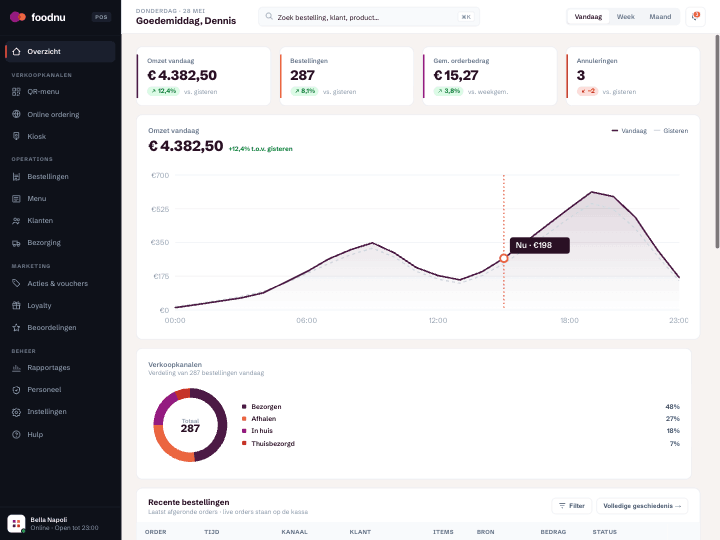Click the 48% value for Bezorgen

[x=672, y=406]
